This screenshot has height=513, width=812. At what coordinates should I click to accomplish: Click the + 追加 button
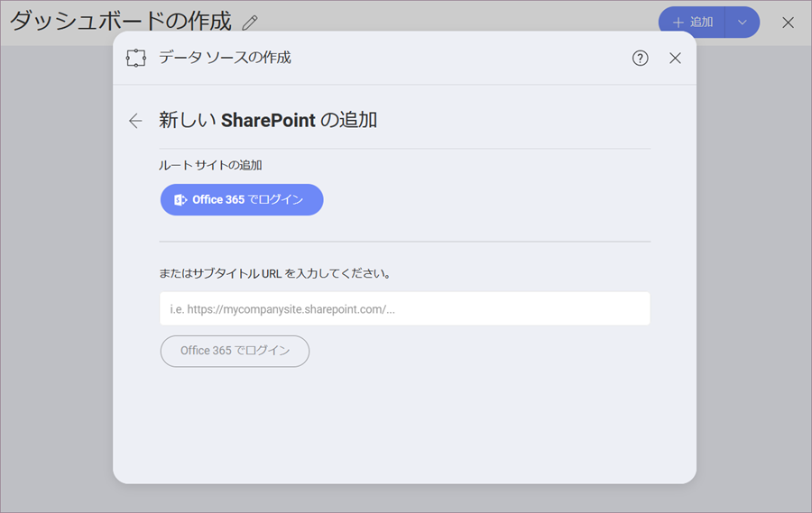pyautogui.click(x=692, y=23)
